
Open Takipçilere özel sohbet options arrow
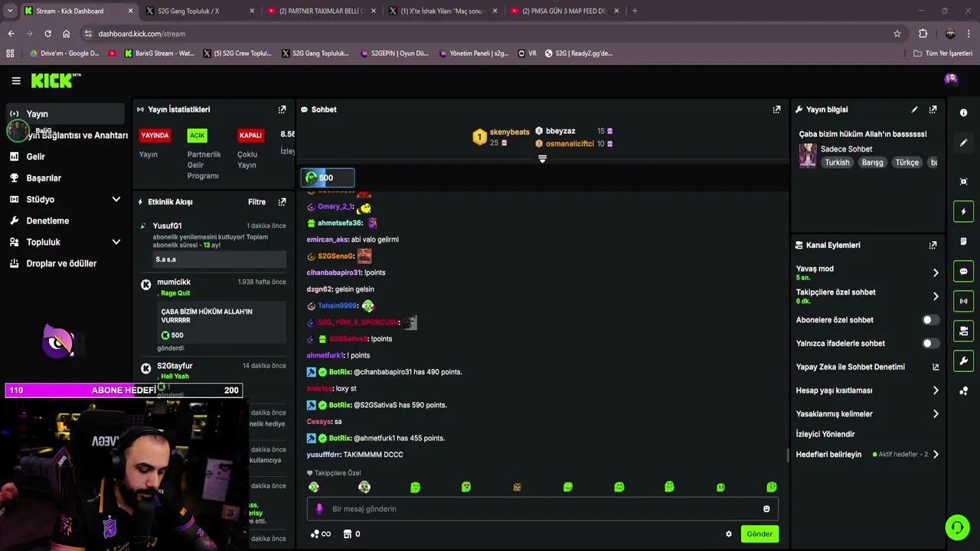[x=936, y=296]
